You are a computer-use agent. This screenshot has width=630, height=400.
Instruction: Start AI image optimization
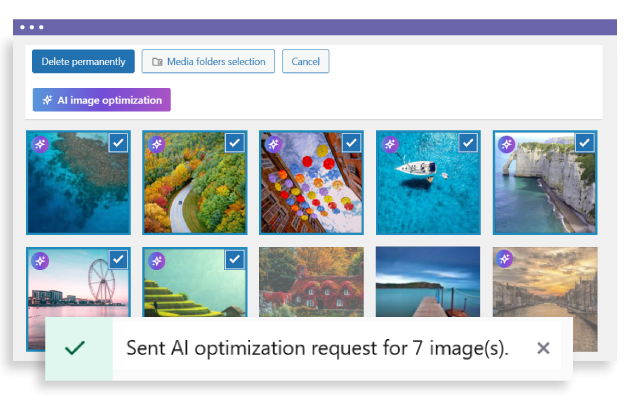[x=102, y=100]
